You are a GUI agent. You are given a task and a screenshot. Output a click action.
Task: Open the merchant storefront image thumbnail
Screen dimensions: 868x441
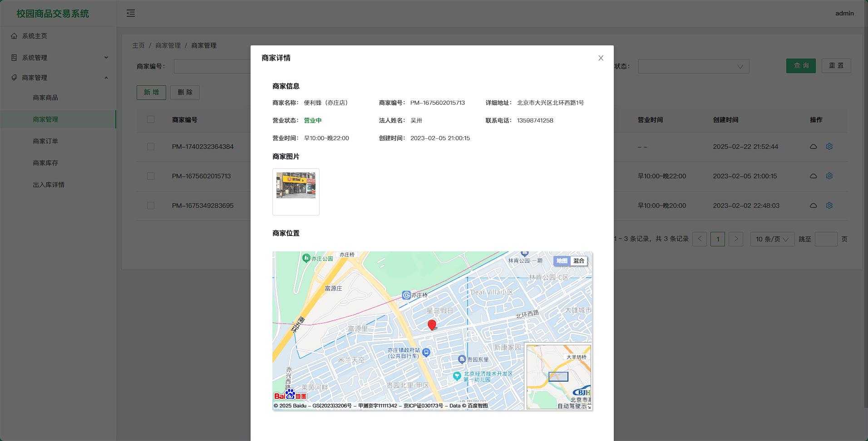296,185
